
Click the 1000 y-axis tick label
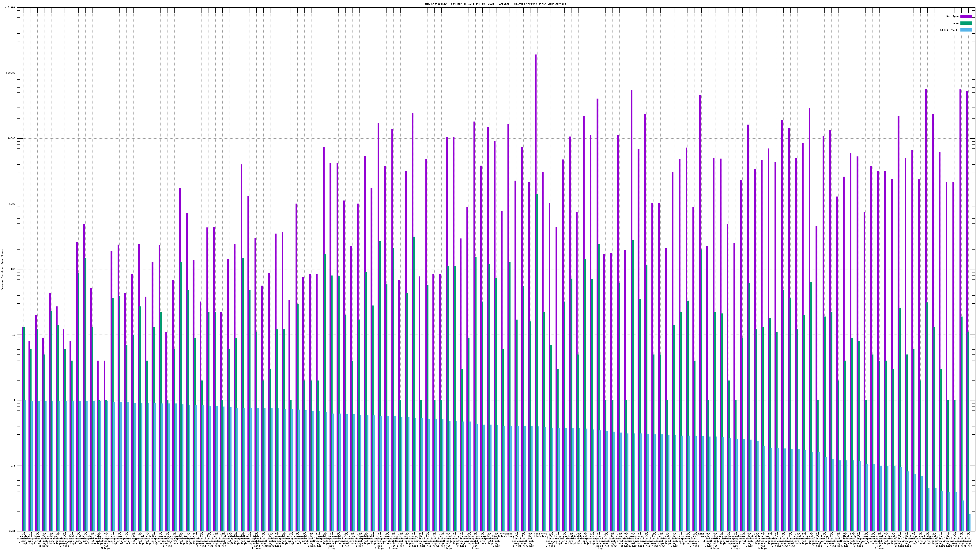[x=13, y=204]
